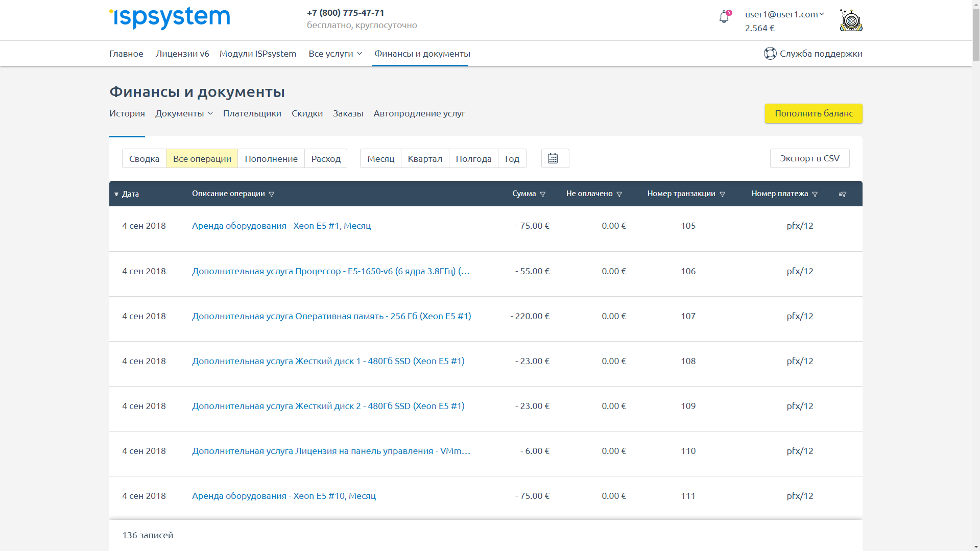
Task: Click the Не оплачено column filter icon
Action: click(x=619, y=194)
